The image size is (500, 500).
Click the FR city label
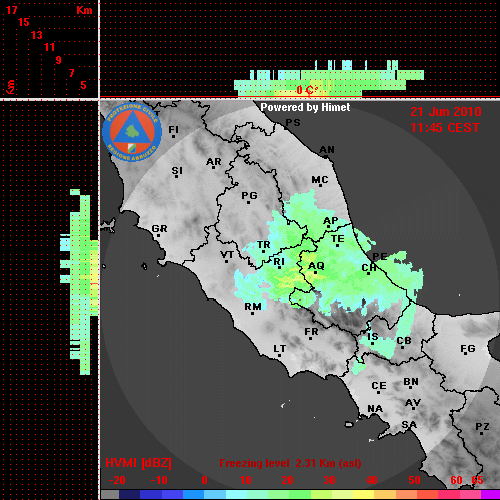point(311,332)
